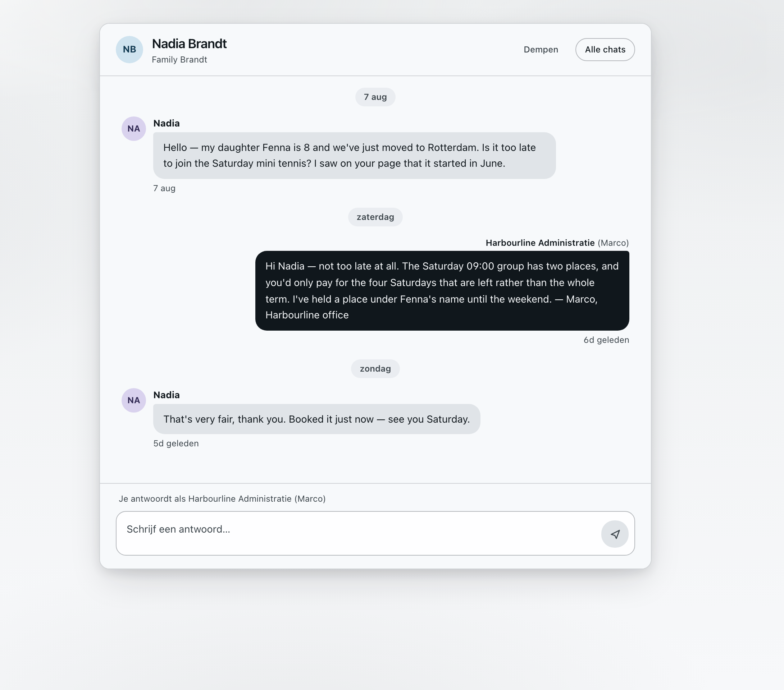Click the NB avatar in the header
Screen dimensions: 784x690
click(x=129, y=50)
